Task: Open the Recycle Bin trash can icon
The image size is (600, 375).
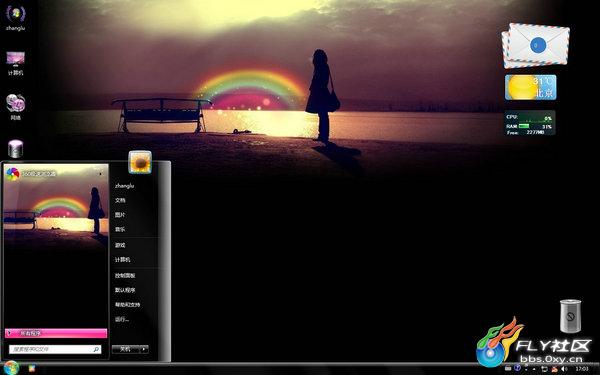Action: pyautogui.click(x=570, y=316)
